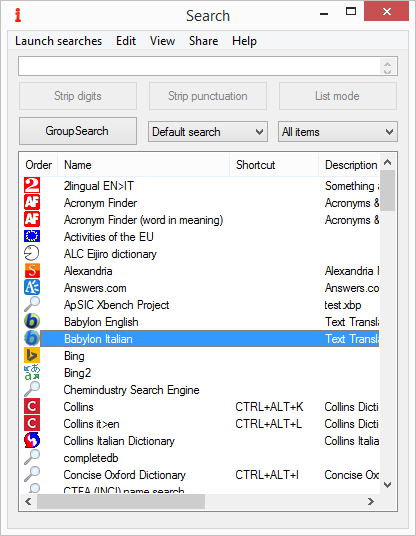The height and width of the screenshot is (536, 416).
Task: Select the Answers.com entry name
Action: click(95, 288)
